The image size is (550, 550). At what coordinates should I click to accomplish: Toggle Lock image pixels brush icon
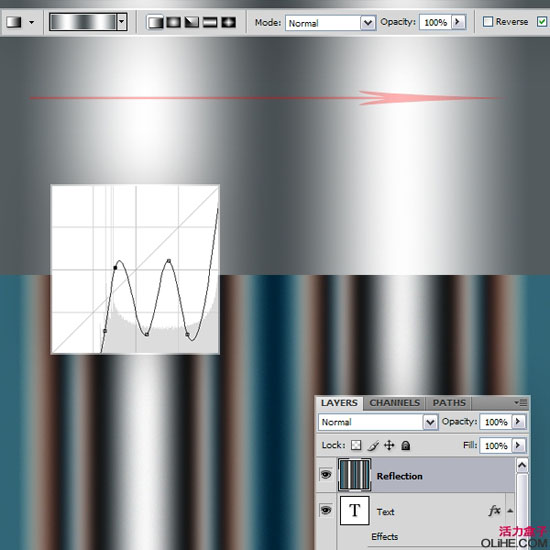pos(373,445)
